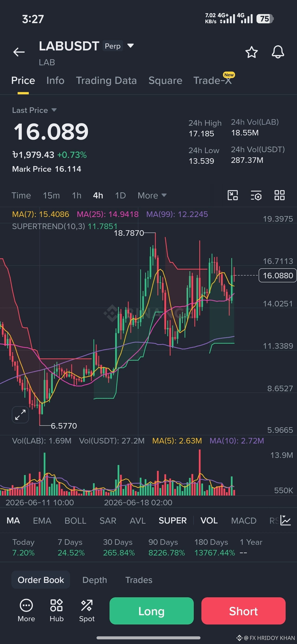Tap the current price label 16.0880

pyautogui.click(x=278, y=275)
